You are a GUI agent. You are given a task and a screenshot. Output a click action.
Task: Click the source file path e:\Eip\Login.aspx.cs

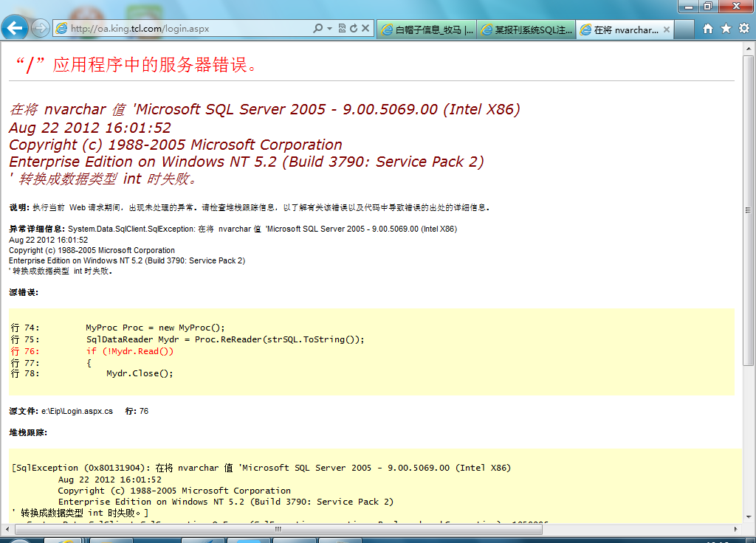(77, 411)
